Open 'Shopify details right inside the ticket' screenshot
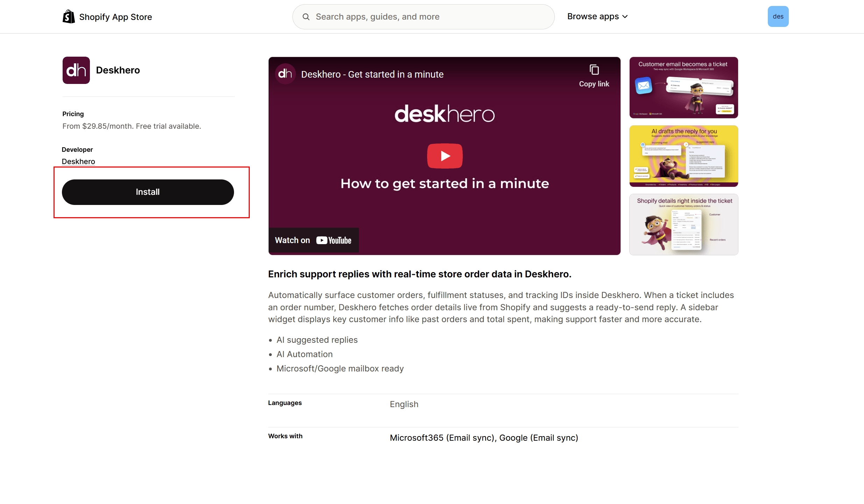The width and height of the screenshot is (864, 504). [x=684, y=225]
